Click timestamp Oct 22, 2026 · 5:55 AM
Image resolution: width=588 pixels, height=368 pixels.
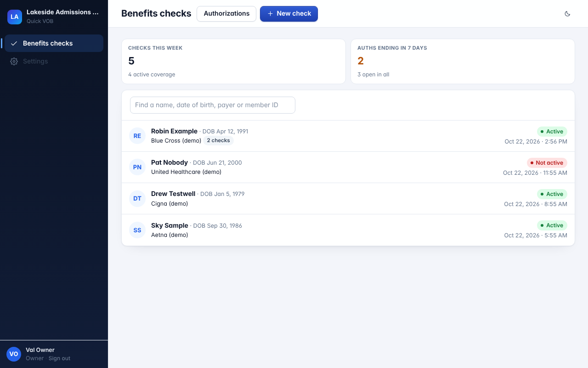click(536, 236)
